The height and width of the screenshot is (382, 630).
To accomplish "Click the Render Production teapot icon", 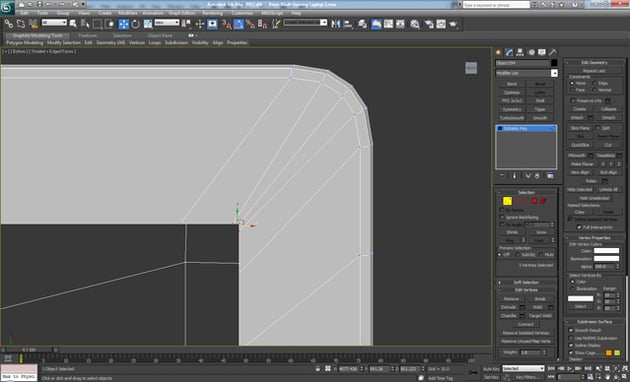I will click(x=454, y=24).
